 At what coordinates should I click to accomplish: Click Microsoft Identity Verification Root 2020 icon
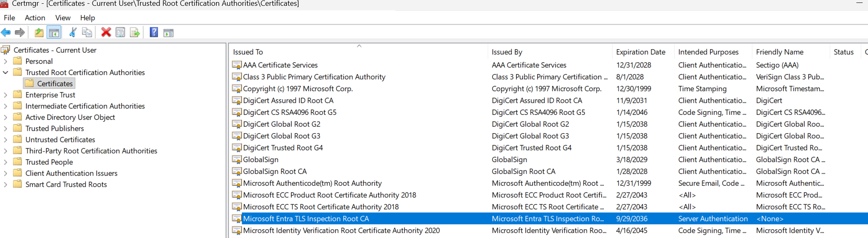pos(237,231)
